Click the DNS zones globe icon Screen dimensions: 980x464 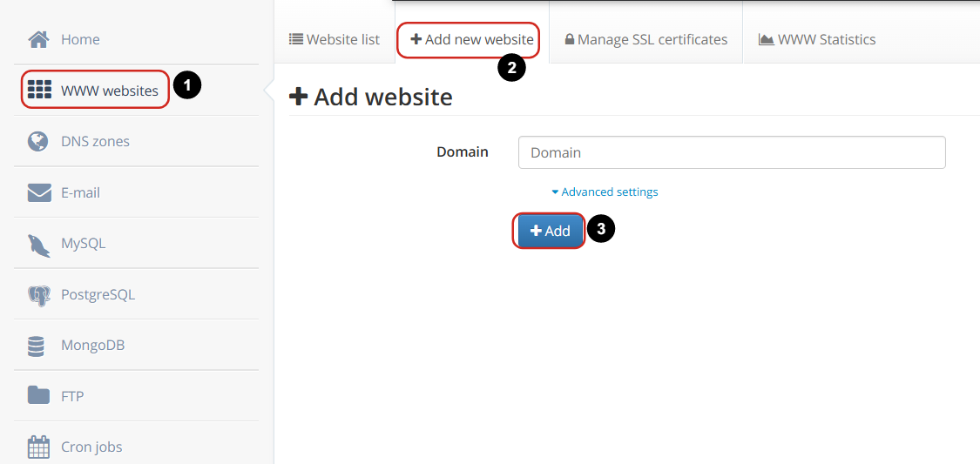[38, 141]
